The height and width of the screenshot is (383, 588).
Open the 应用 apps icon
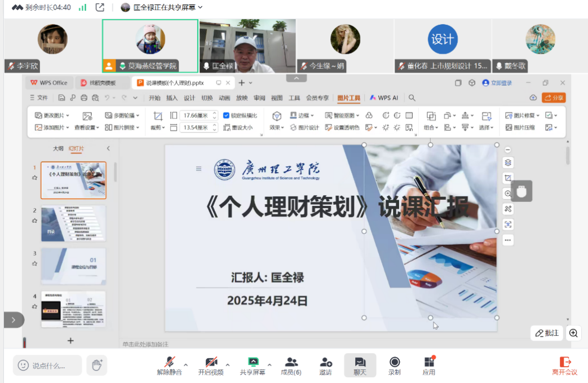(x=429, y=365)
